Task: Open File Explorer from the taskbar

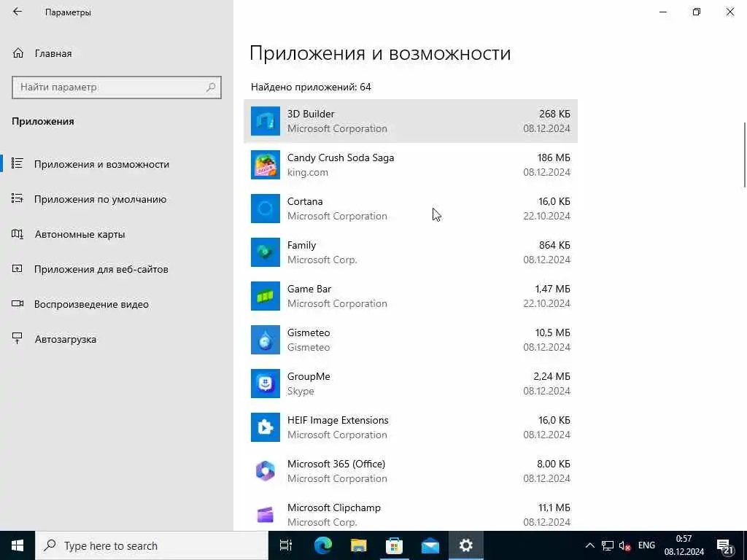Action: tap(359, 545)
